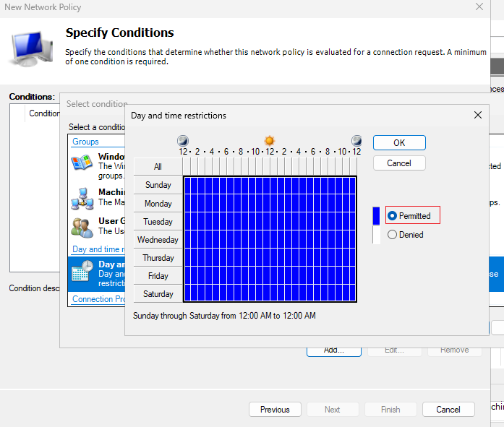Image resolution: width=504 pixels, height=427 pixels.
Task: Select the Windows Groups condition icon
Action: tap(82, 162)
